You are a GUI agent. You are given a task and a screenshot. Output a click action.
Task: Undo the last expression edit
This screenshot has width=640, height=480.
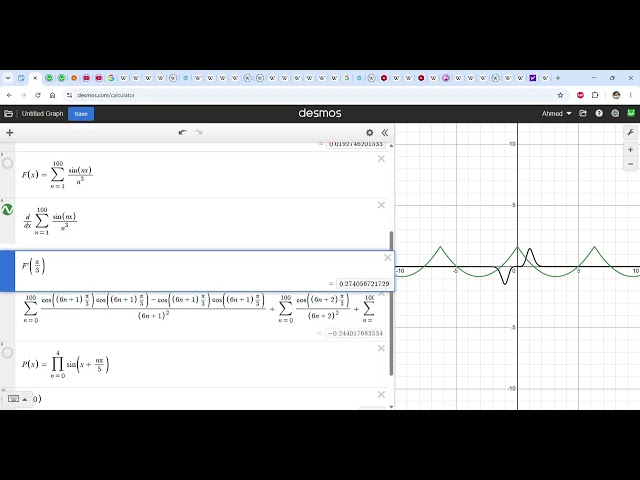click(182, 132)
